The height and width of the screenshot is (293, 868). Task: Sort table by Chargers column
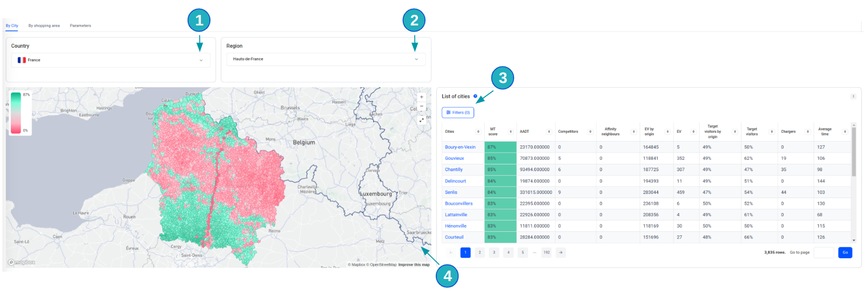coord(807,132)
